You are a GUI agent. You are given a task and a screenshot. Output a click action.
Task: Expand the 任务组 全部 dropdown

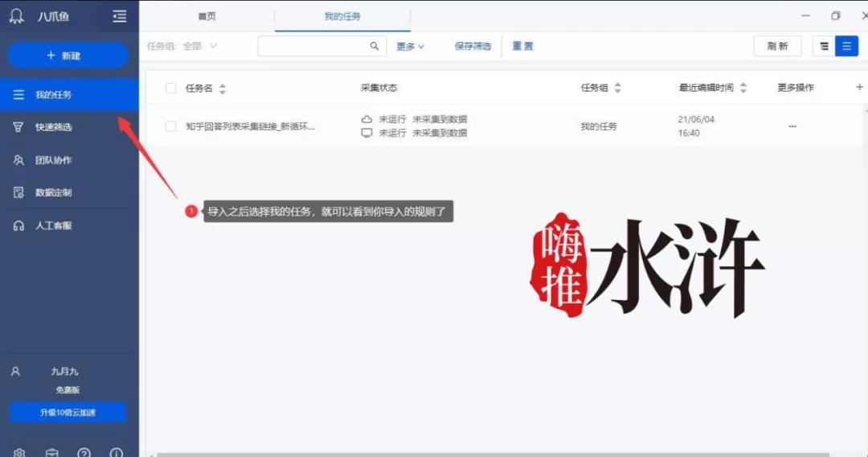[182, 46]
